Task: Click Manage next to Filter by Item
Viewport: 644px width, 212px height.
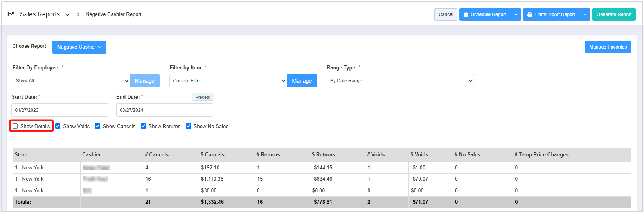Action: tap(302, 81)
